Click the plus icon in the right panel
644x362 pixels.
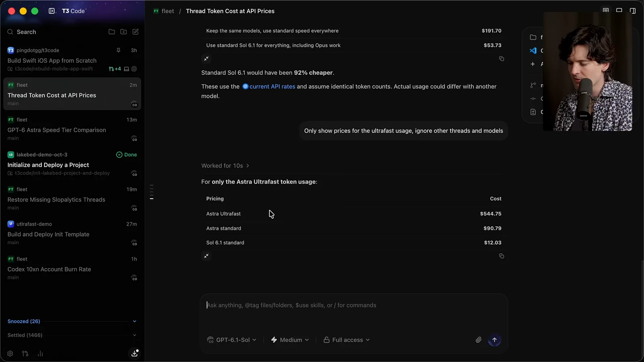(533, 64)
